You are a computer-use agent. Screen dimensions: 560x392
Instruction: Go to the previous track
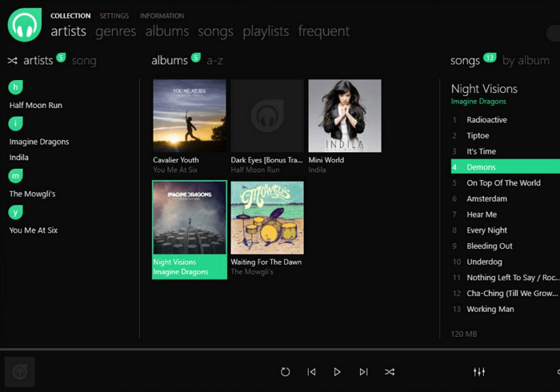pos(311,372)
